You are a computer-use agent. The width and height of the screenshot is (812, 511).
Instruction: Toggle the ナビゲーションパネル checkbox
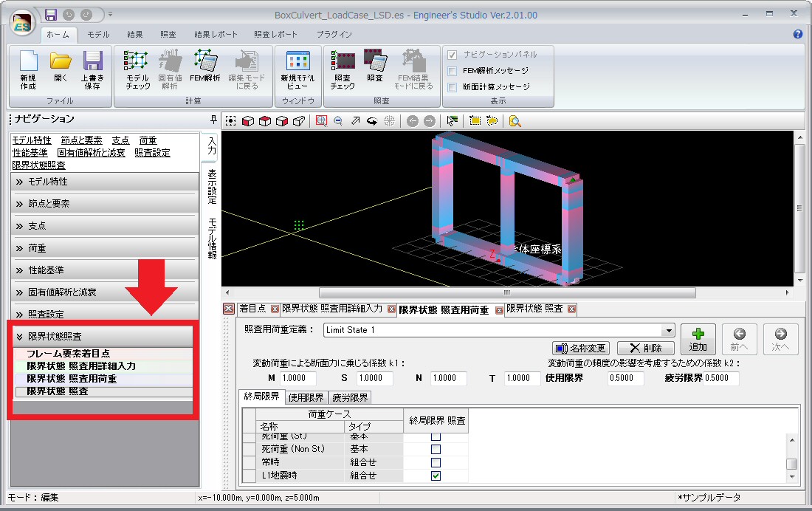(x=452, y=55)
